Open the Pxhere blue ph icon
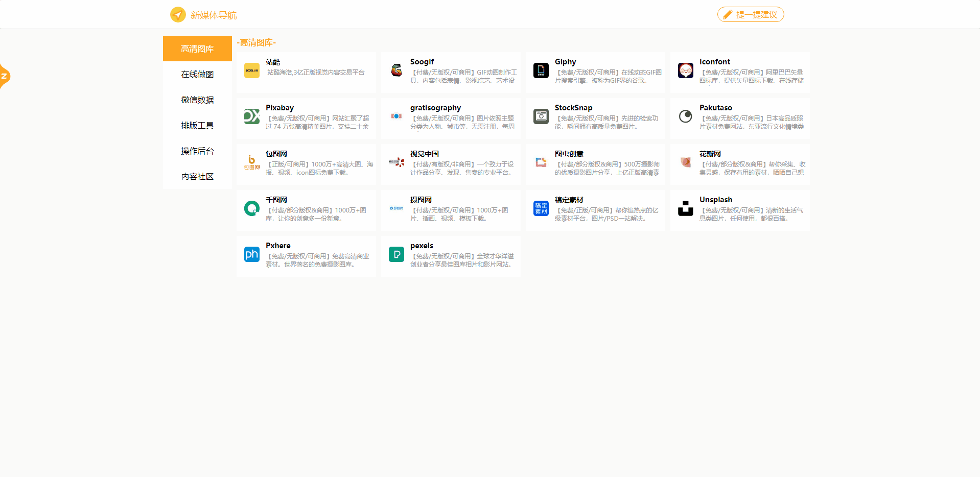Image resolution: width=980 pixels, height=477 pixels. click(252, 254)
